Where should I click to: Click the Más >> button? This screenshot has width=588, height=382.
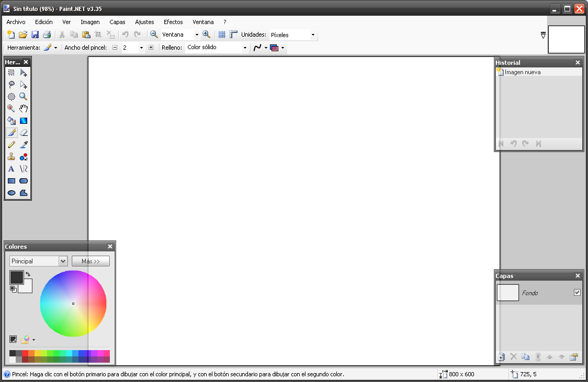click(91, 261)
